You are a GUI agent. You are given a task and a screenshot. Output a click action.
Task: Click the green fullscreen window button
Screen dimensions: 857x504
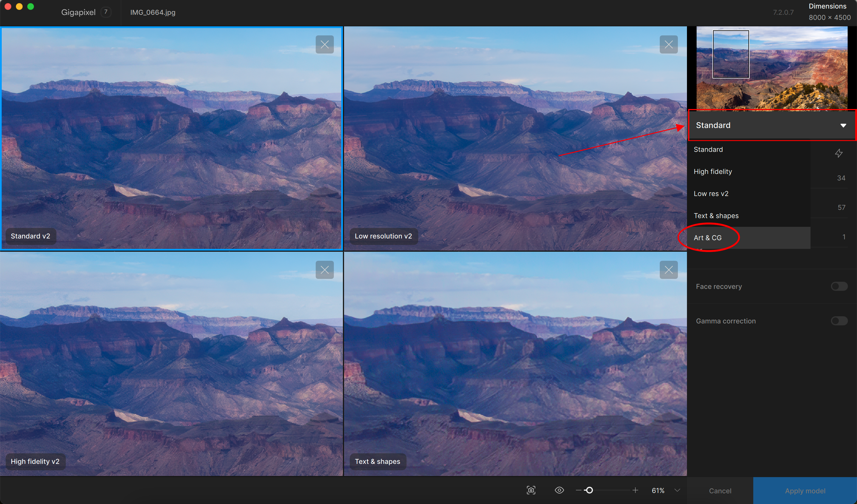coord(31,7)
